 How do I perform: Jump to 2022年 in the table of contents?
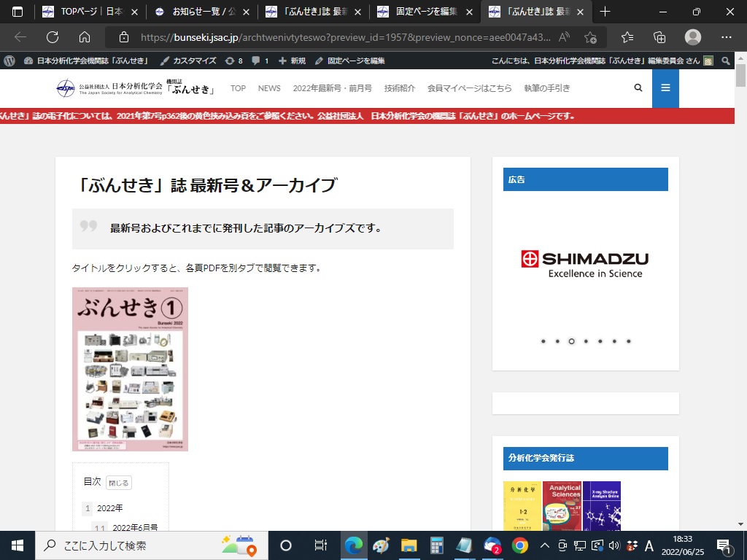(x=110, y=508)
